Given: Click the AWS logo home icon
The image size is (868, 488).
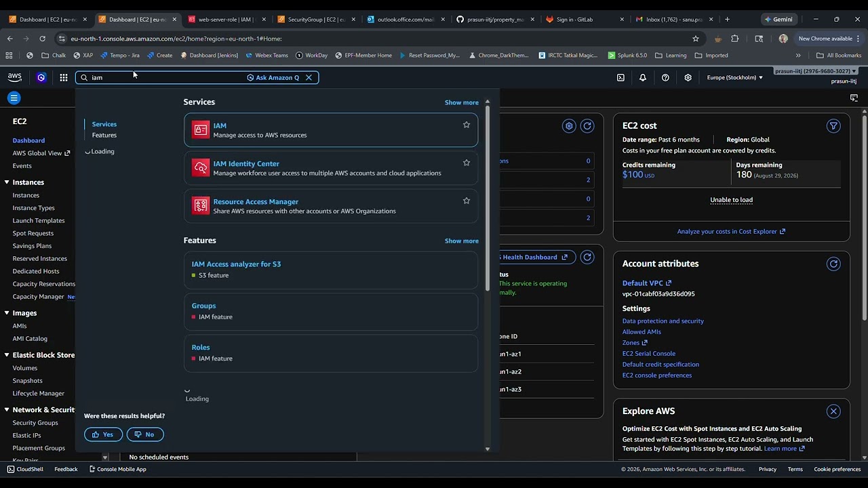Looking at the screenshot, I should 15,77.
